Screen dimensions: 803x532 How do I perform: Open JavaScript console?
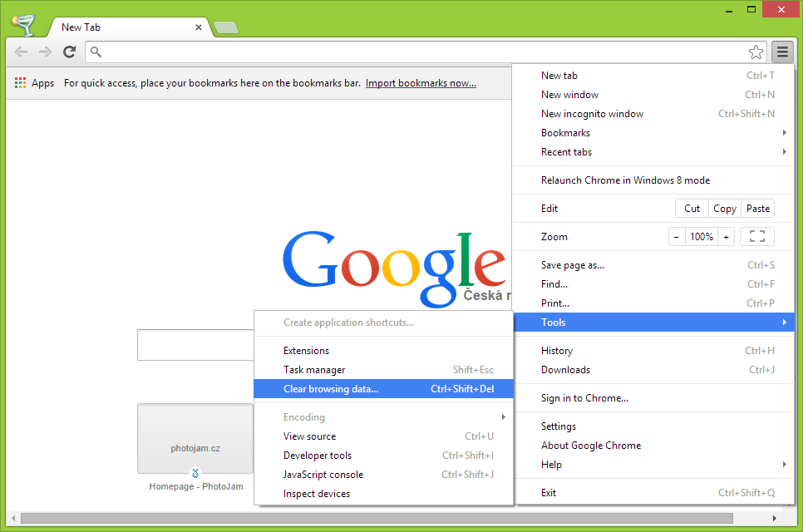(x=383, y=475)
